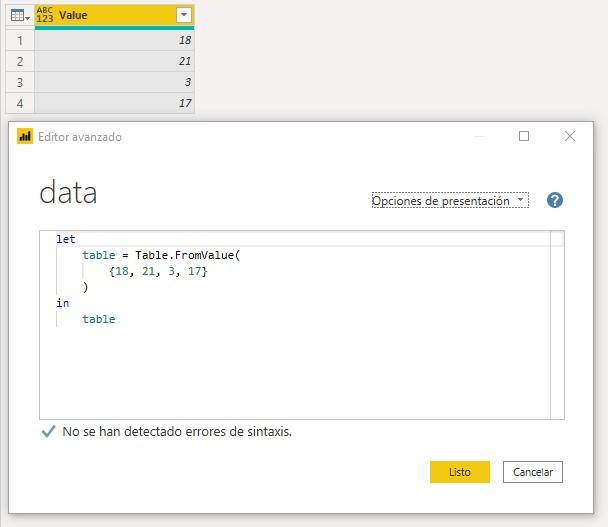The width and height of the screenshot is (608, 527).
Task: Expand Opciones de presentación dropdown
Action: pos(449,201)
